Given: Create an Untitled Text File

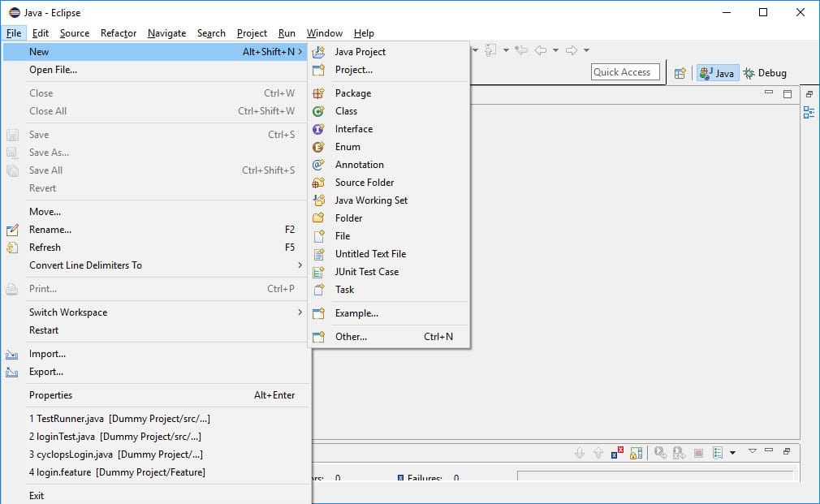Looking at the screenshot, I should pyautogui.click(x=389, y=253).
